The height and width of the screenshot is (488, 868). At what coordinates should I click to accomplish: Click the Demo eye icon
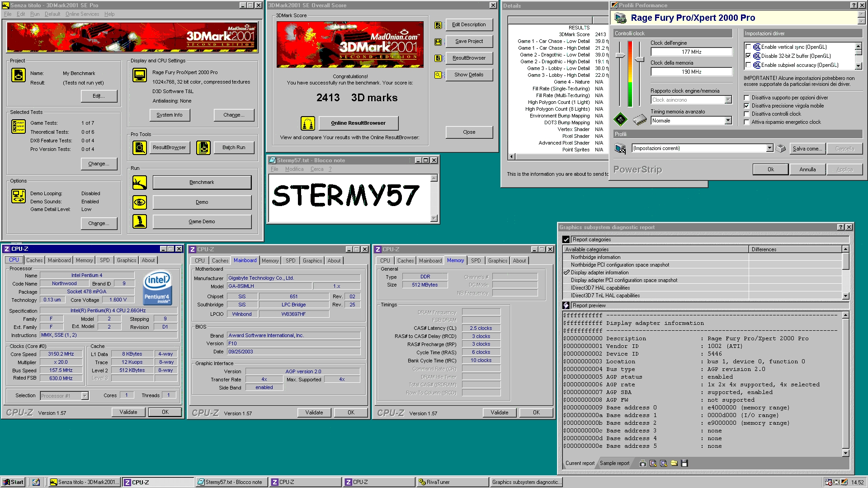(140, 202)
